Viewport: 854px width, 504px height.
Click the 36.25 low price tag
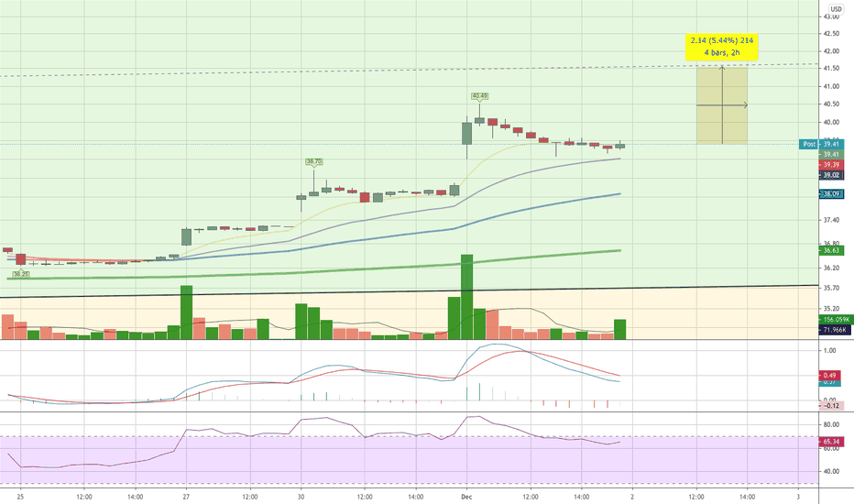pyautogui.click(x=21, y=274)
